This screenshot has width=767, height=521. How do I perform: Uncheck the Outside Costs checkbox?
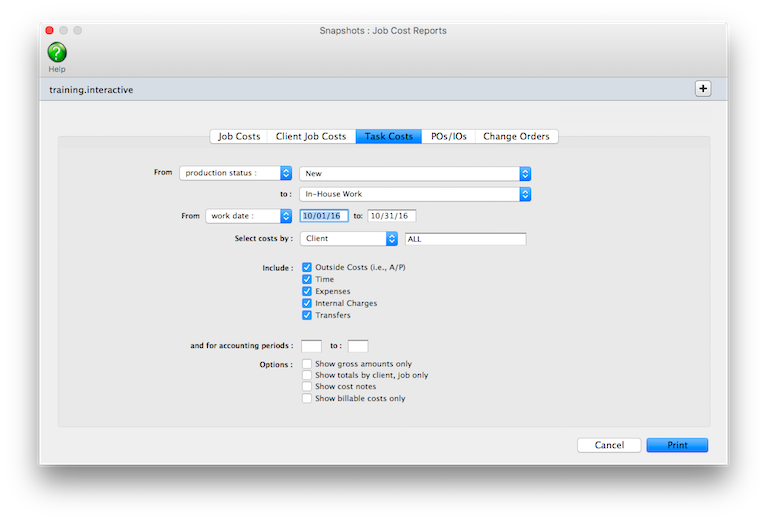(307, 268)
